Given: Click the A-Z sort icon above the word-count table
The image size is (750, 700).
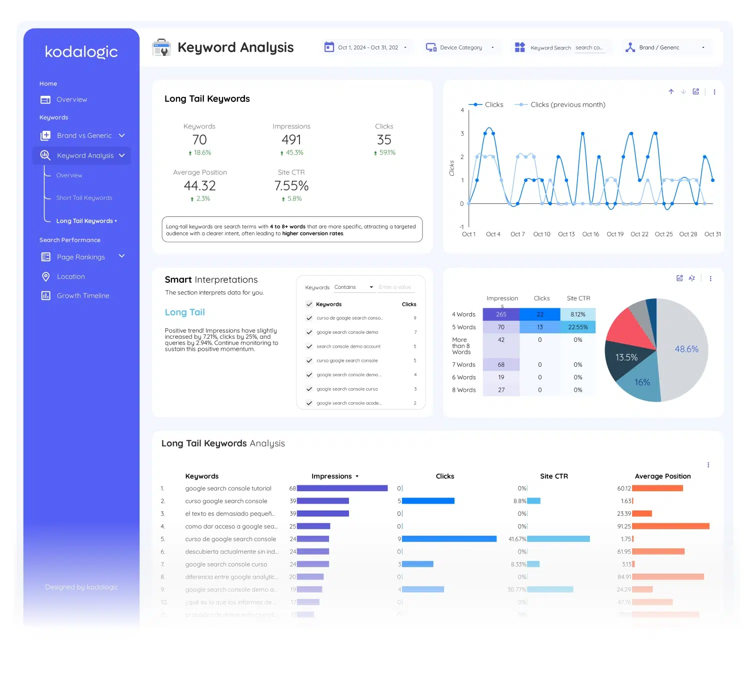Looking at the screenshot, I should (692, 278).
